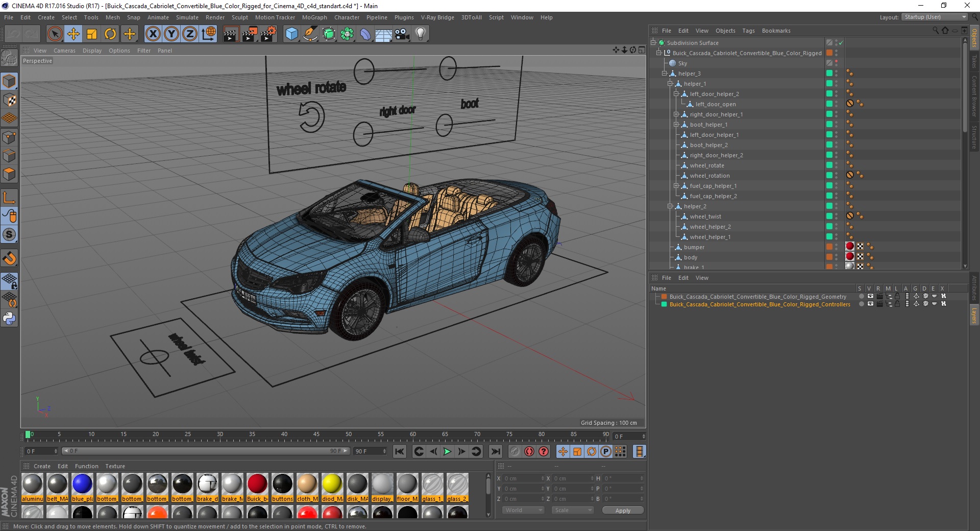Screen dimensions: 980x531
Task: Add a Cube primitive object
Action: point(291,34)
